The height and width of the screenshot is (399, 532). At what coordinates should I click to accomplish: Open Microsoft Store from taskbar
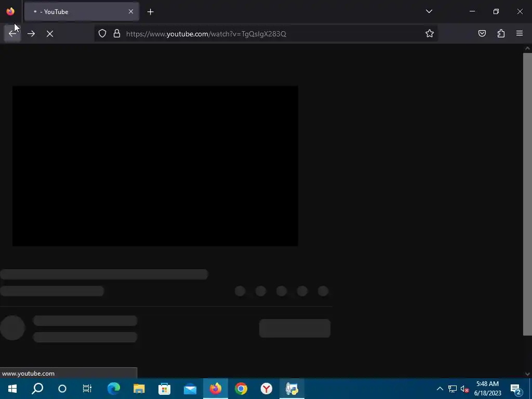pyautogui.click(x=165, y=389)
